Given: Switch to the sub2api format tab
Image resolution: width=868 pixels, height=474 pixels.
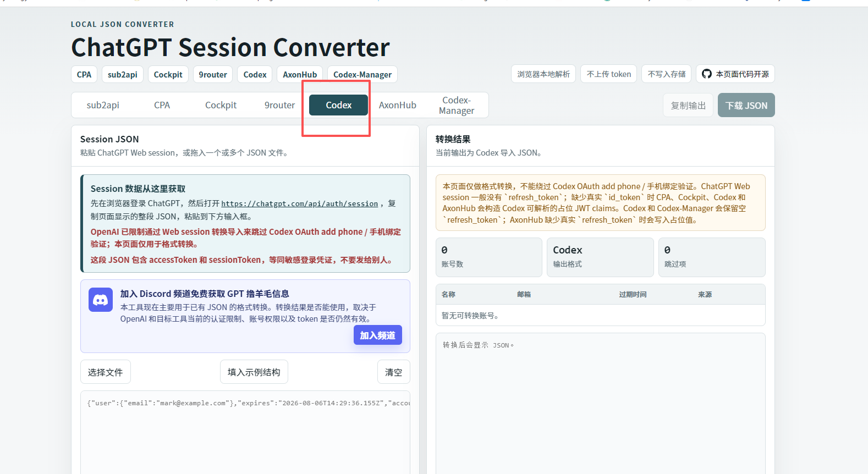Looking at the screenshot, I should 103,105.
